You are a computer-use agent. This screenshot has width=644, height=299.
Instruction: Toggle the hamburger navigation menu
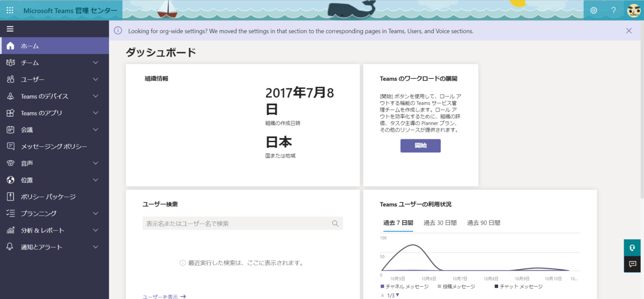10,29
